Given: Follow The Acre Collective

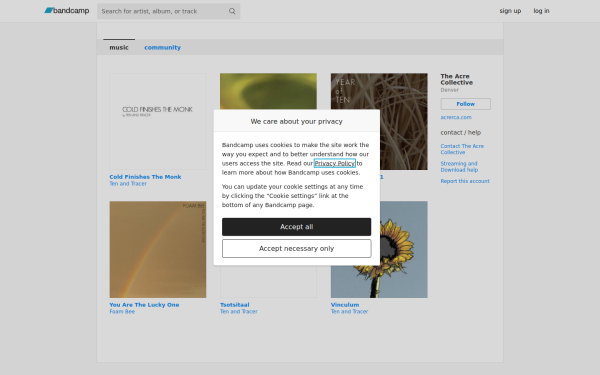Looking at the screenshot, I should (x=465, y=104).
